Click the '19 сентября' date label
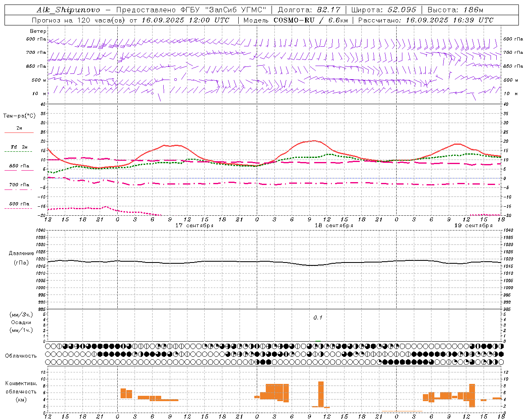525x420 pixels. [x=473, y=226]
